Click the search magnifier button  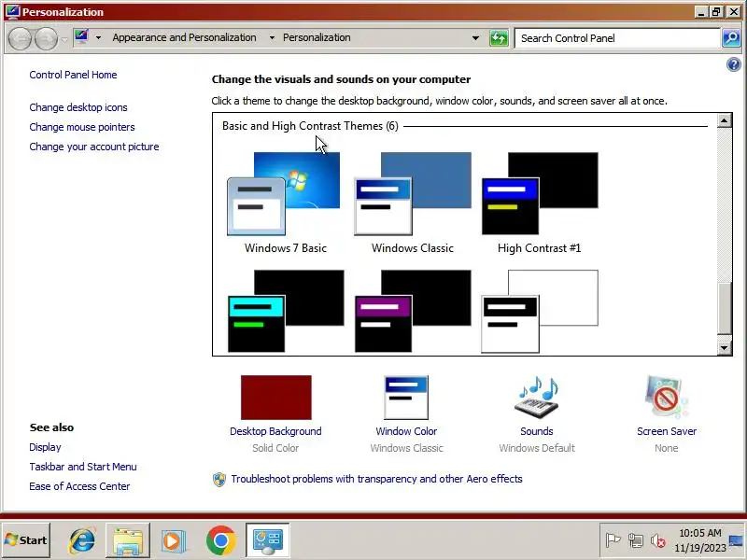pyautogui.click(x=731, y=38)
